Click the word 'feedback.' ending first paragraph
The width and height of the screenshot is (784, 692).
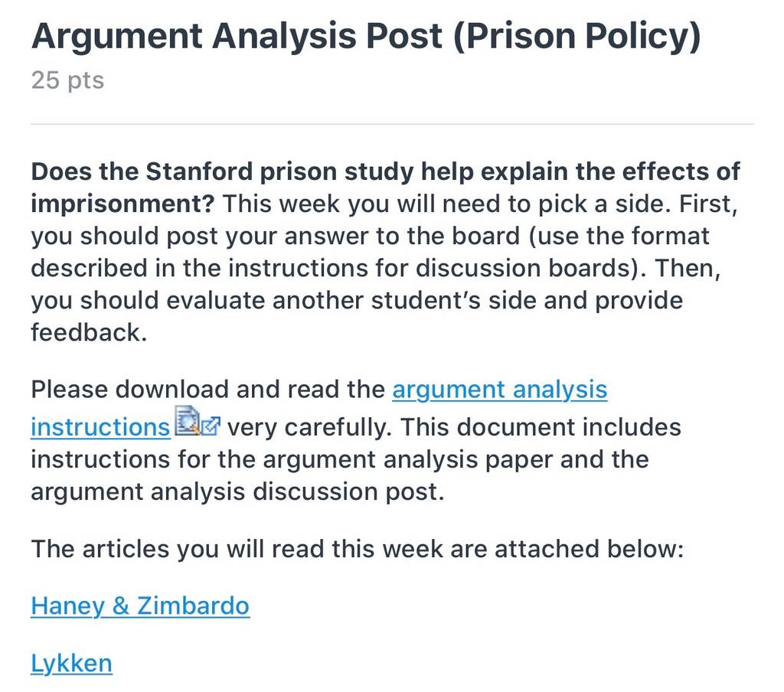(89, 332)
